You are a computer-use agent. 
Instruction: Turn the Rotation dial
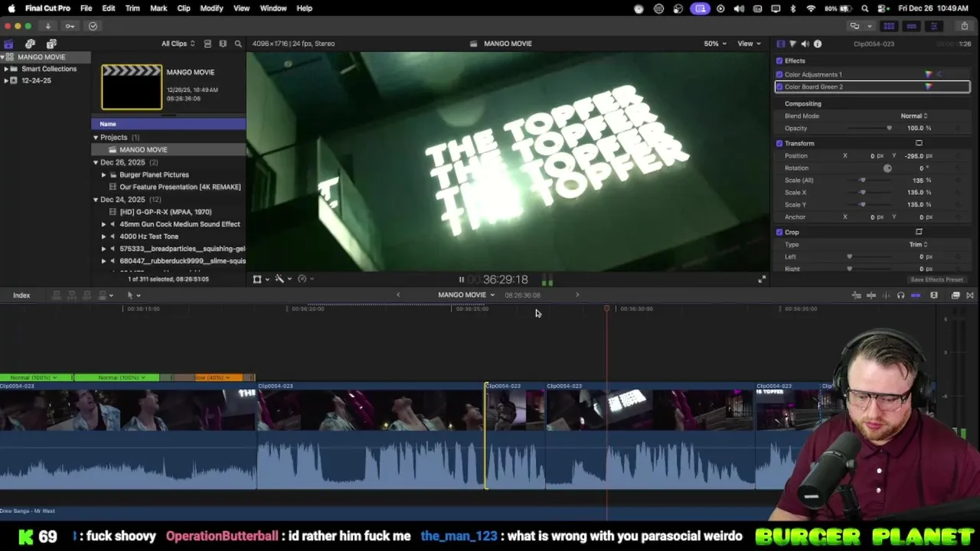coord(887,168)
